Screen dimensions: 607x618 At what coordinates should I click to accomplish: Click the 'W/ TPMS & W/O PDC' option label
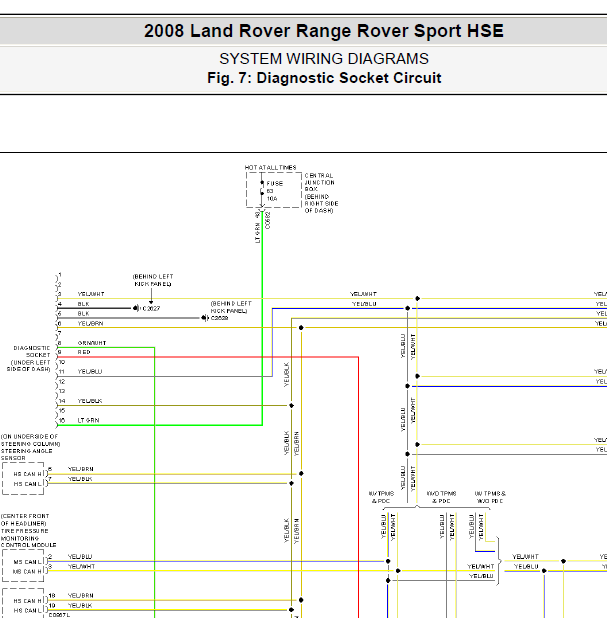click(490, 497)
